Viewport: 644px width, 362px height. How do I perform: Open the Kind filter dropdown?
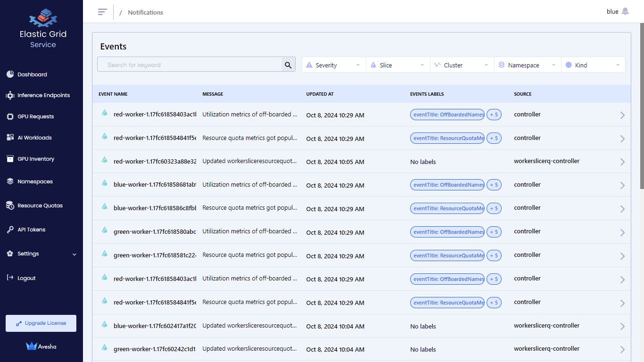[x=593, y=65]
